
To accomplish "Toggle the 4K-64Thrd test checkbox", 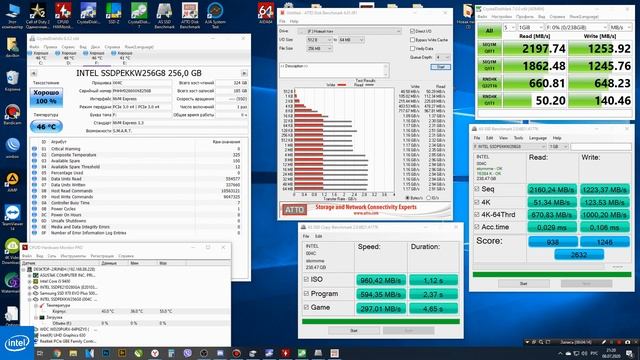I will point(477,214).
